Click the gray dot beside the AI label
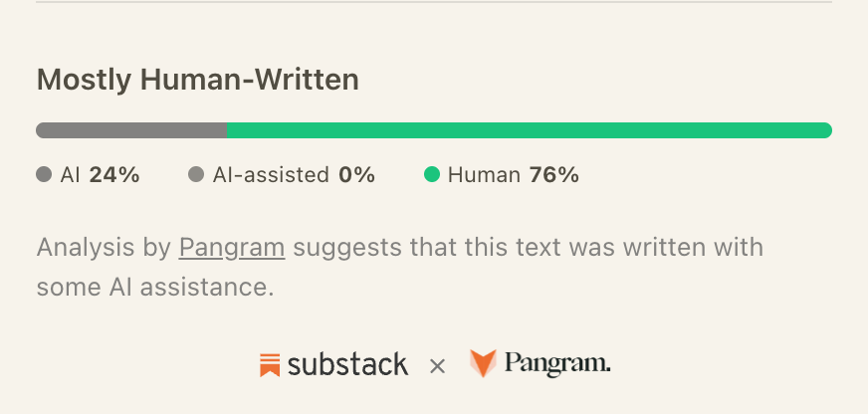Viewport: 868px width, 414px height. (44, 174)
